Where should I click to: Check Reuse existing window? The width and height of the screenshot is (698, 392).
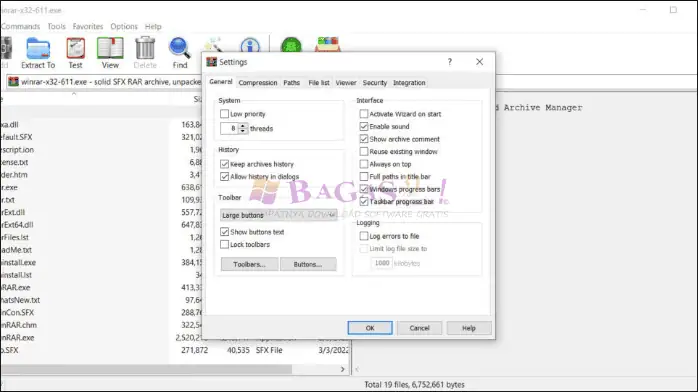tap(364, 152)
